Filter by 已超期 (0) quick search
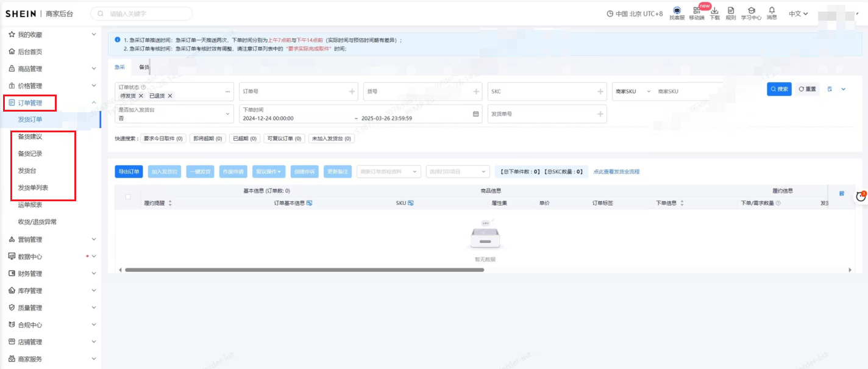The height and width of the screenshot is (369, 868). (245, 138)
